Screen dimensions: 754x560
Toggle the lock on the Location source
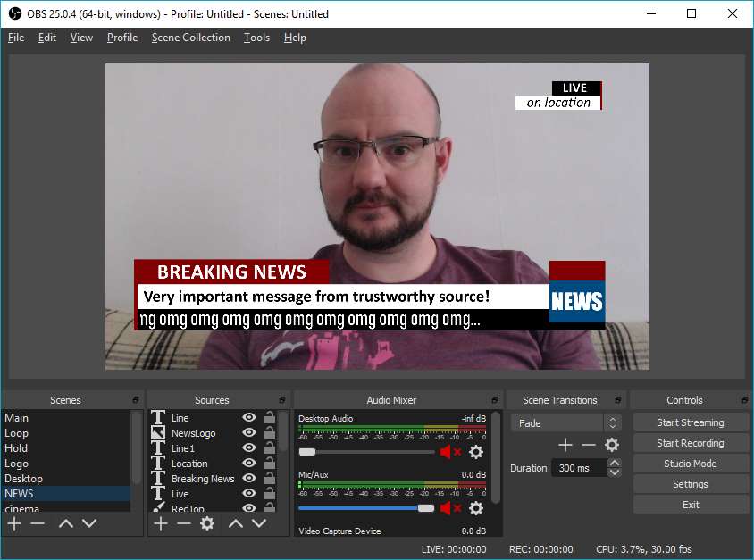tap(270, 463)
